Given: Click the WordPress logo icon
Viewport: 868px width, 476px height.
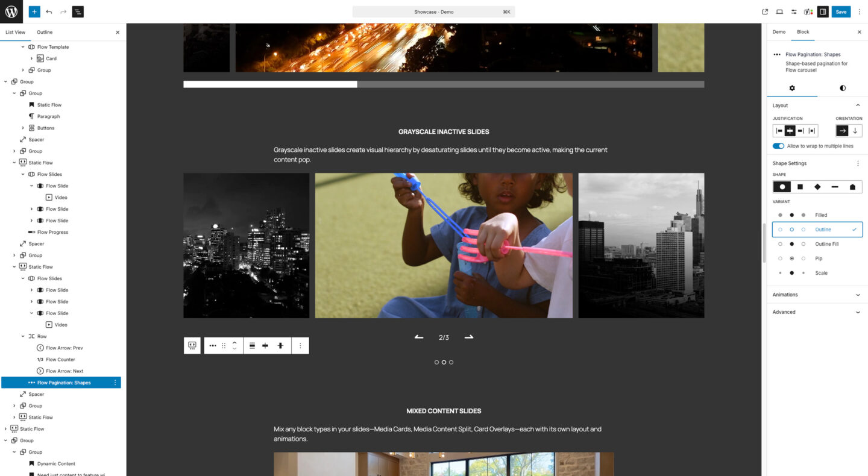Looking at the screenshot, I should [11, 11].
